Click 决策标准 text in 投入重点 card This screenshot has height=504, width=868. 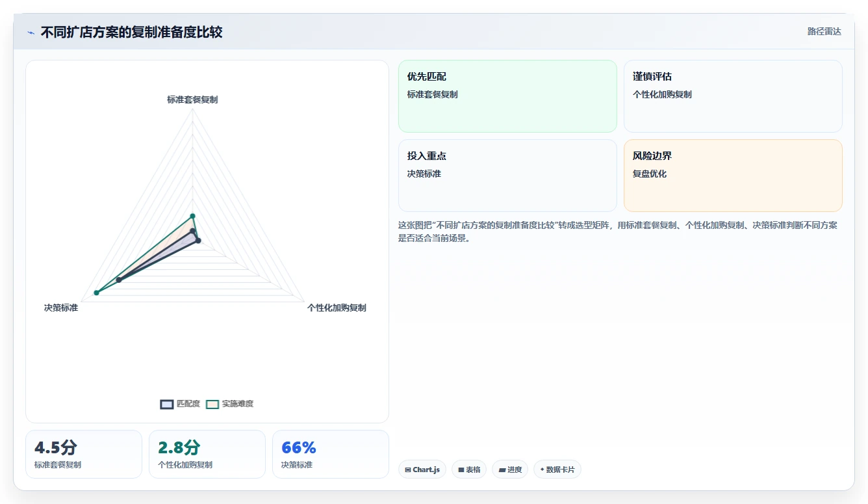(424, 174)
